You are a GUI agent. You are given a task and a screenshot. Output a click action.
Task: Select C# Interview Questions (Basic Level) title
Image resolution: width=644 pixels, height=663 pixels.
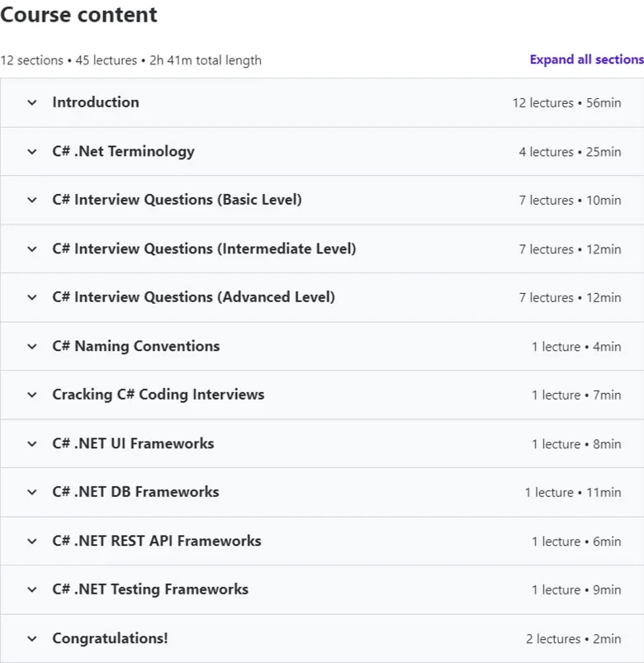(178, 200)
